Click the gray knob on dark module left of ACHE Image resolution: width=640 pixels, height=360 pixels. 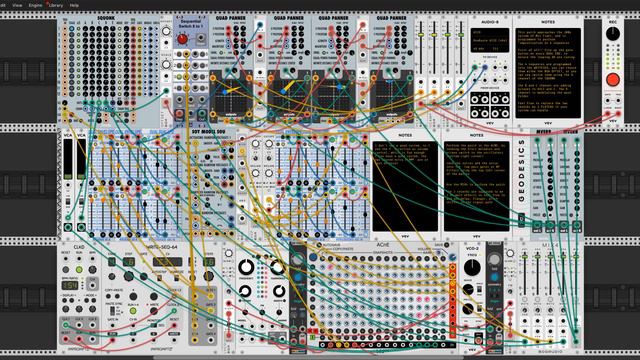(298, 259)
